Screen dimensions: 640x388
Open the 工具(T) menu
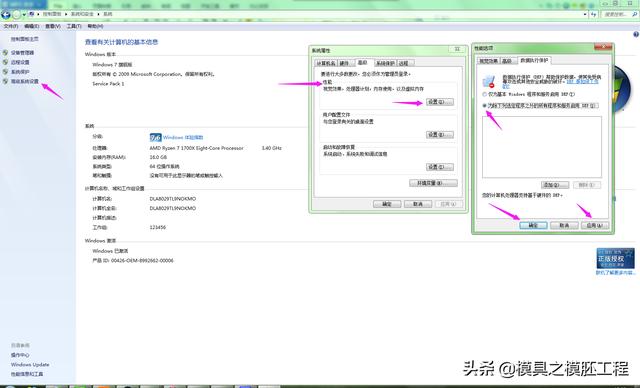tap(74, 26)
